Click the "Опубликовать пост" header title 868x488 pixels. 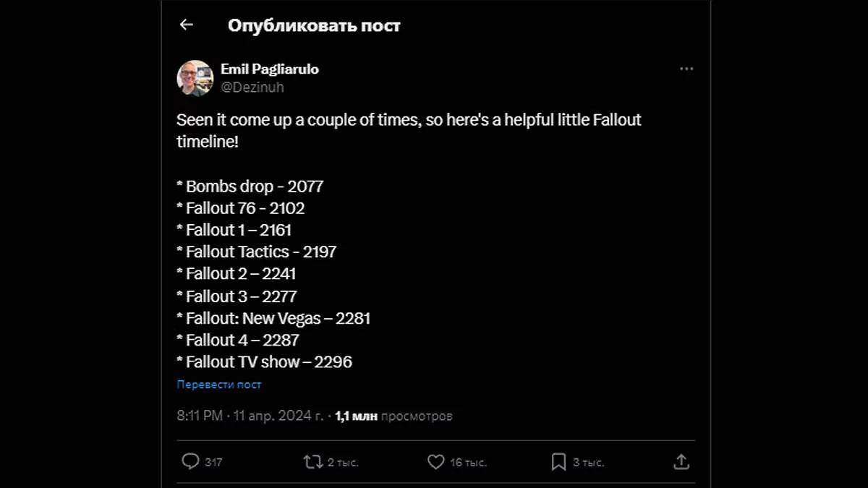point(314,25)
